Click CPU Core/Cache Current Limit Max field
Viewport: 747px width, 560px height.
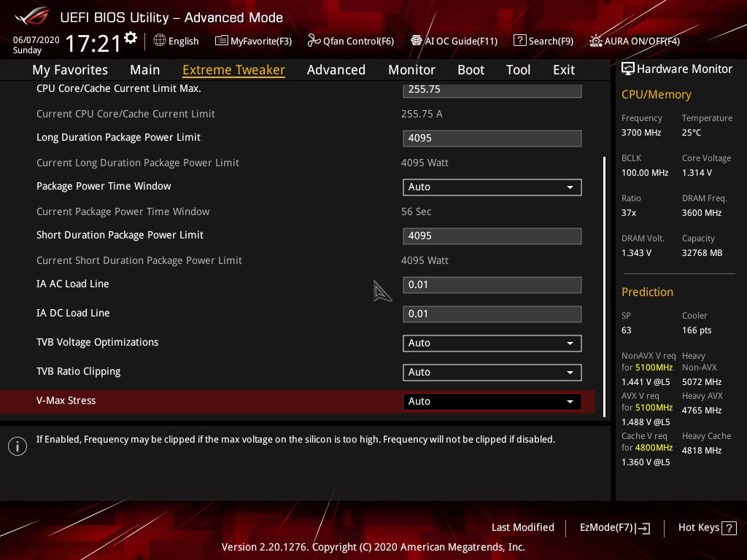tap(492, 90)
